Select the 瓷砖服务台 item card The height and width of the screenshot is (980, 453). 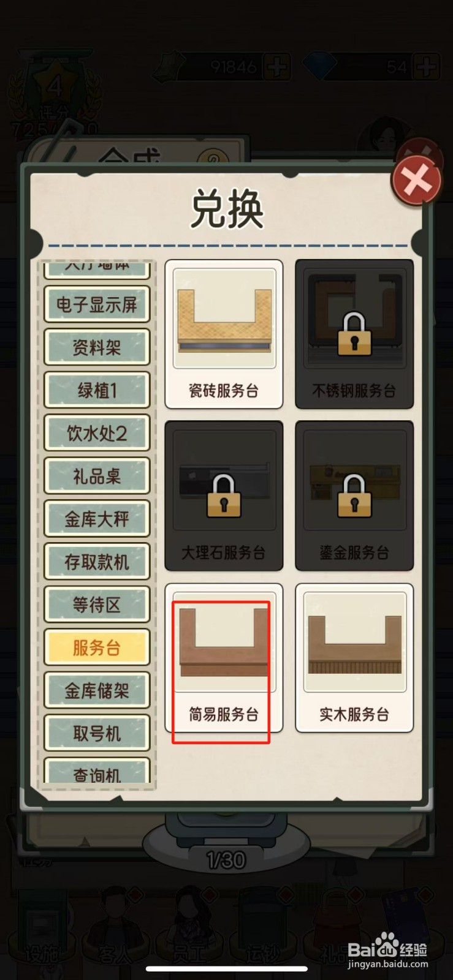[x=224, y=334]
